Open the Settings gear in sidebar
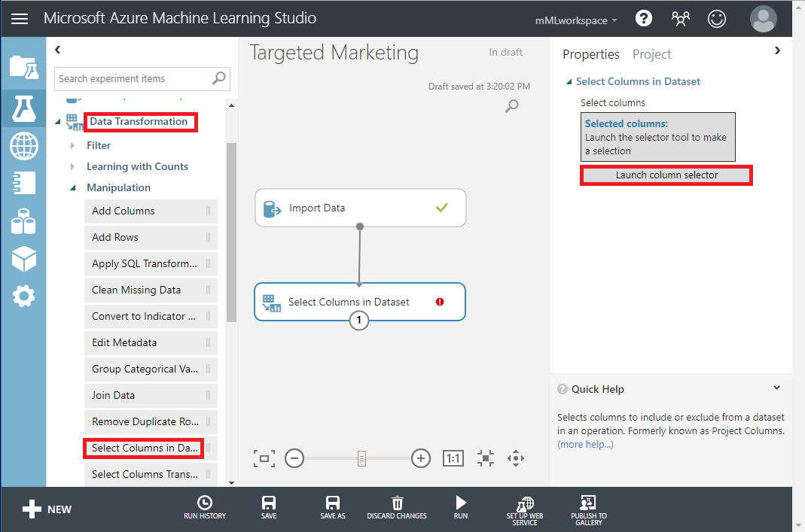 [x=23, y=296]
